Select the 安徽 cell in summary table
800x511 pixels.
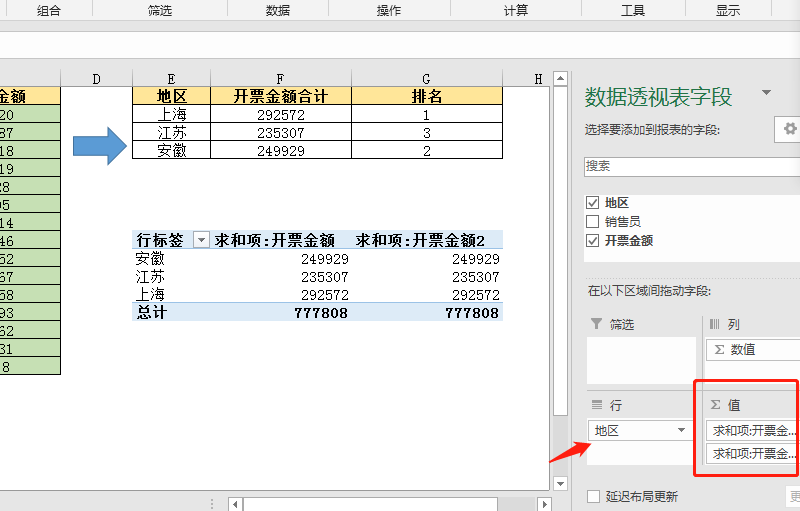(x=171, y=150)
